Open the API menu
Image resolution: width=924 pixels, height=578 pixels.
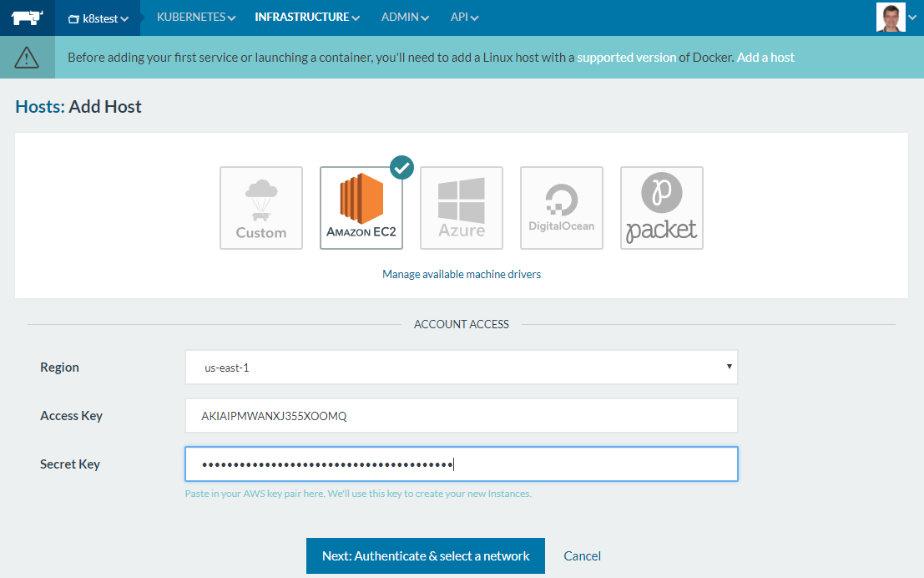(464, 17)
